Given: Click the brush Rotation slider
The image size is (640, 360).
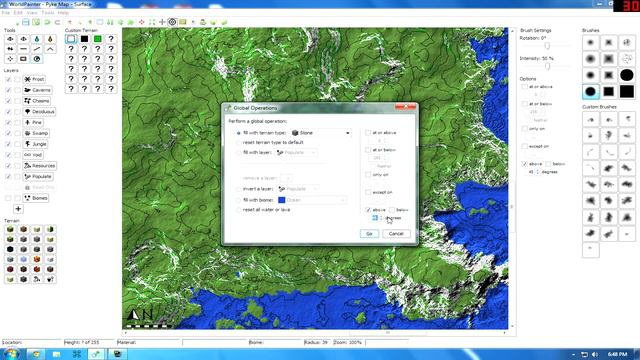Looking at the screenshot, I should click(547, 46).
